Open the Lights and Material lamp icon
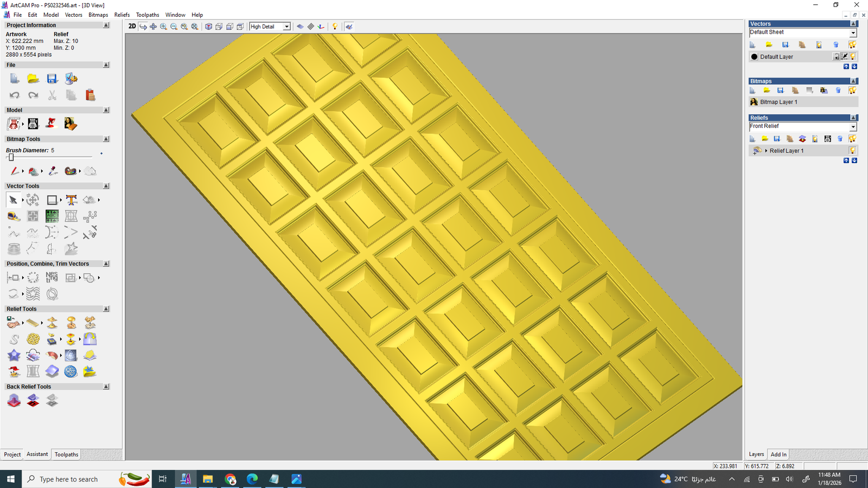 tap(335, 27)
